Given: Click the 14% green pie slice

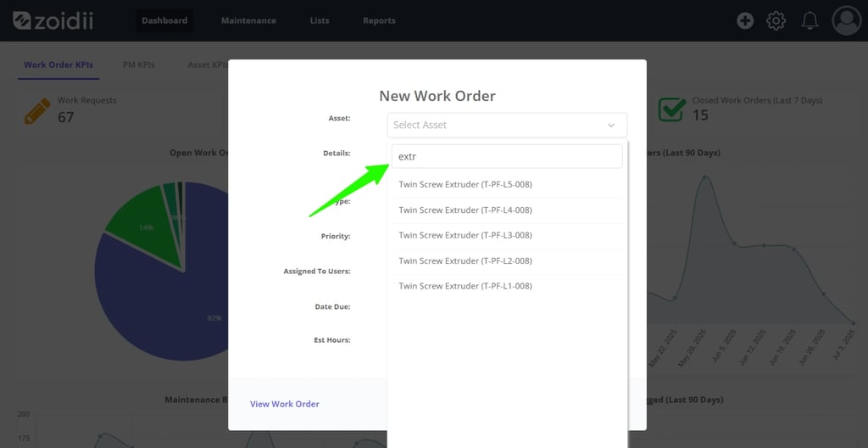Looking at the screenshot, I should [146, 227].
